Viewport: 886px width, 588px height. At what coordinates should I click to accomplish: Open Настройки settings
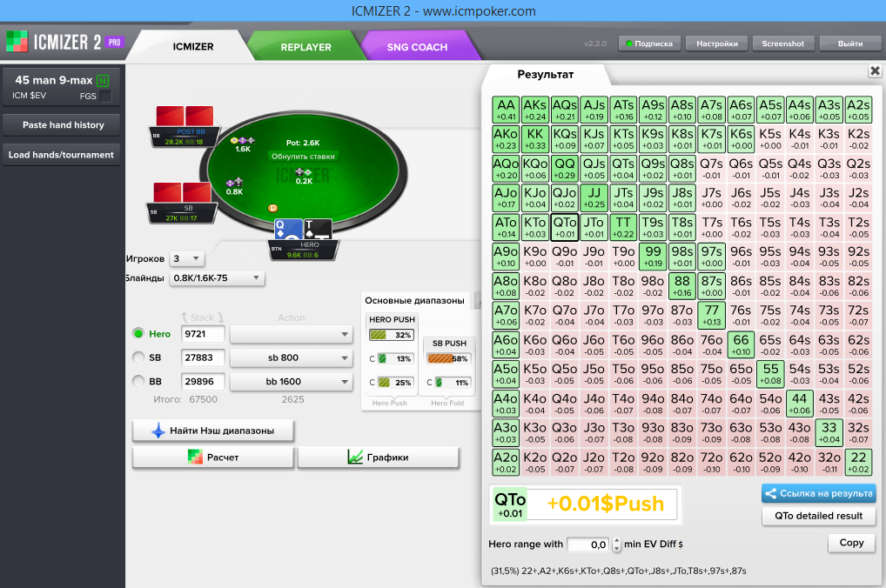pos(717,43)
